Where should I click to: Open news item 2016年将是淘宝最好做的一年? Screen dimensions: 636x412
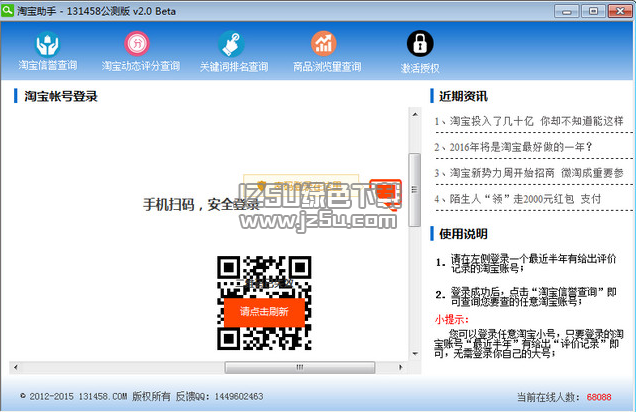point(513,147)
